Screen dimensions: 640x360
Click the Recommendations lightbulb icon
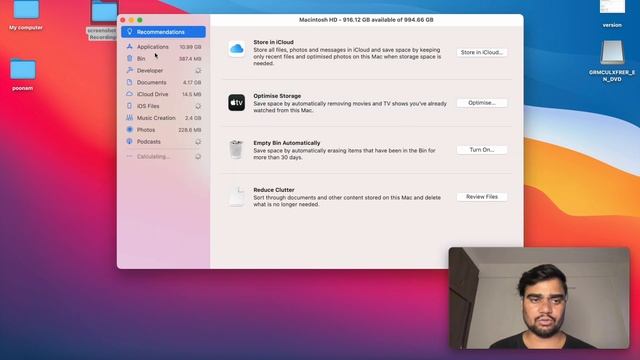[x=129, y=31]
